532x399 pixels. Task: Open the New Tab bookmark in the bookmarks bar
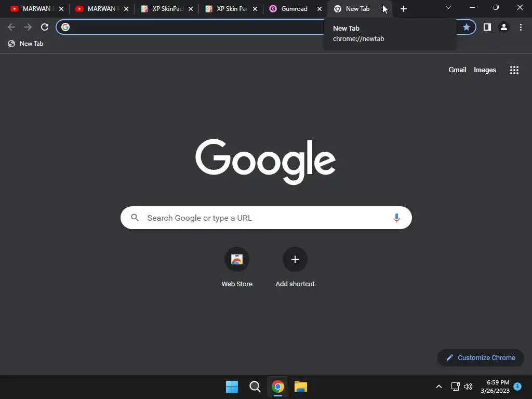point(26,44)
